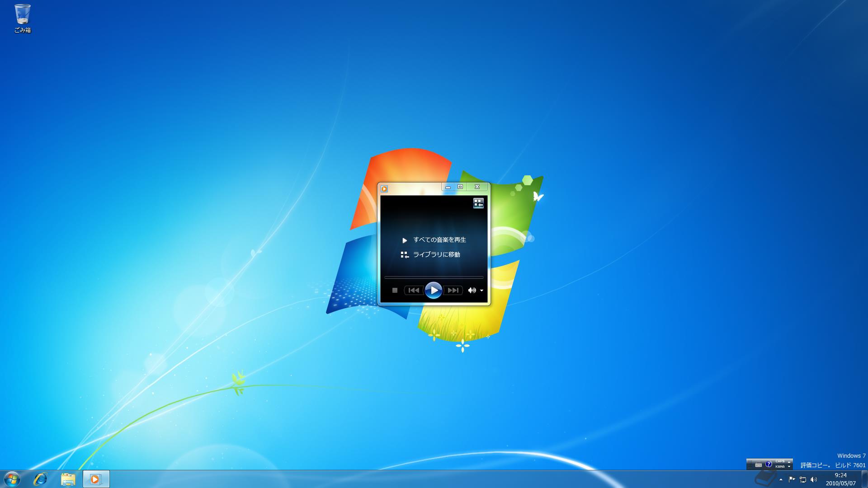Maximize the Media Player window
This screenshot has height=488, width=868.
(x=460, y=187)
